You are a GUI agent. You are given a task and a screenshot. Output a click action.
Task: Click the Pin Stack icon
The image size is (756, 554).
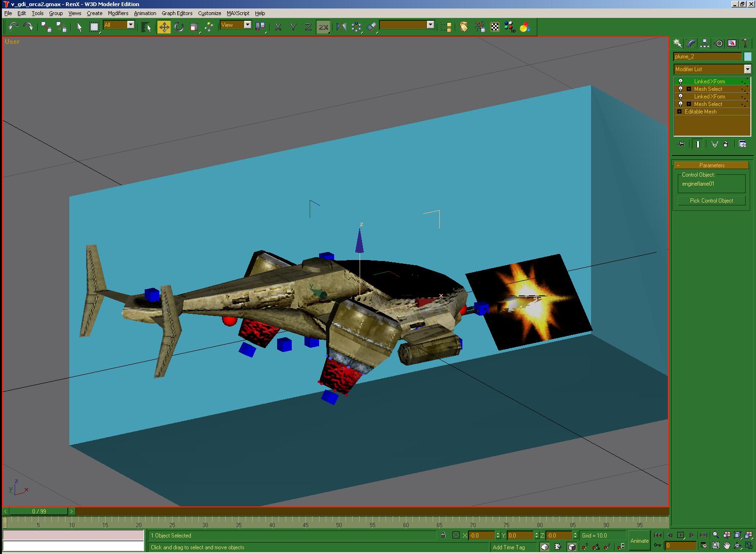[x=680, y=144]
